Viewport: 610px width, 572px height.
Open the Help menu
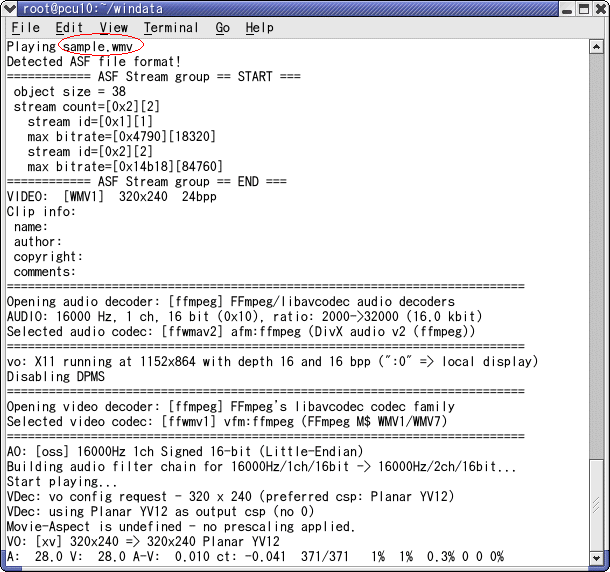coord(259,28)
